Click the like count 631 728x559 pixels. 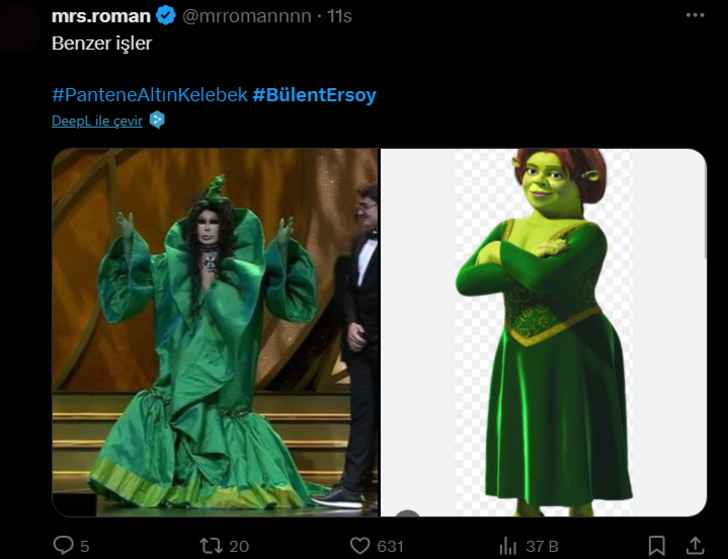tap(390, 546)
